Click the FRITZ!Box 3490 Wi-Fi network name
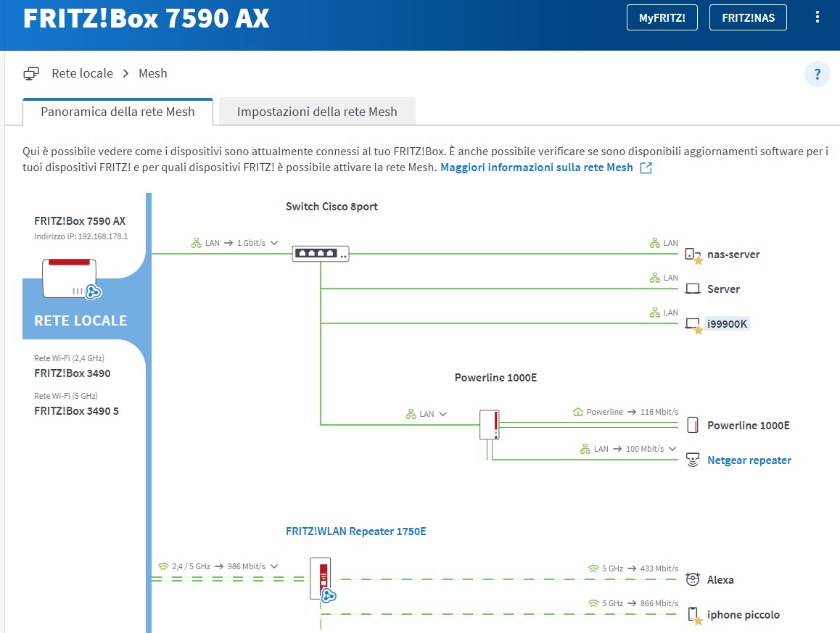The image size is (840, 633). [72, 373]
